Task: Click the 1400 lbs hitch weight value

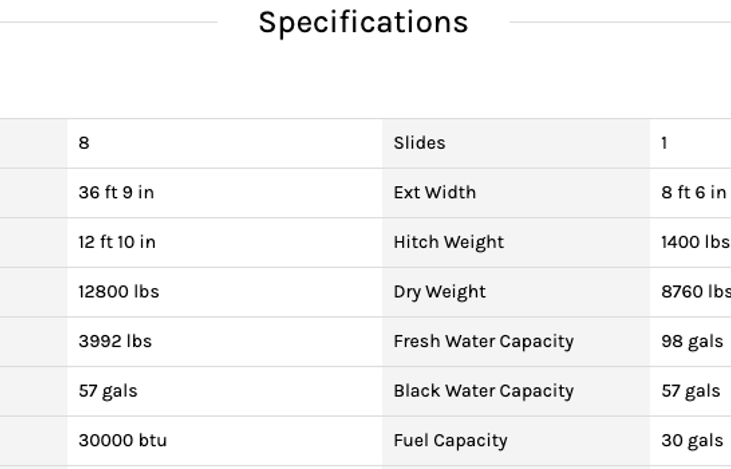Action: pos(695,242)
